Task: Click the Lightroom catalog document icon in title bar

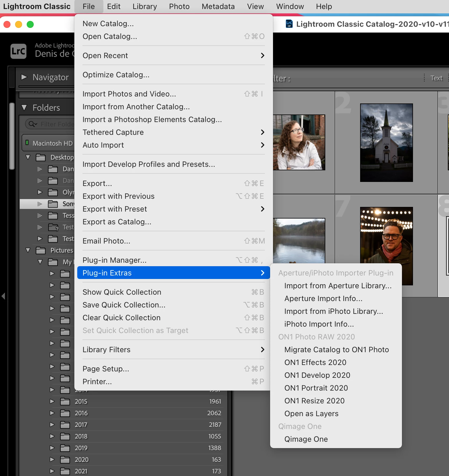Action: (289, 24)
